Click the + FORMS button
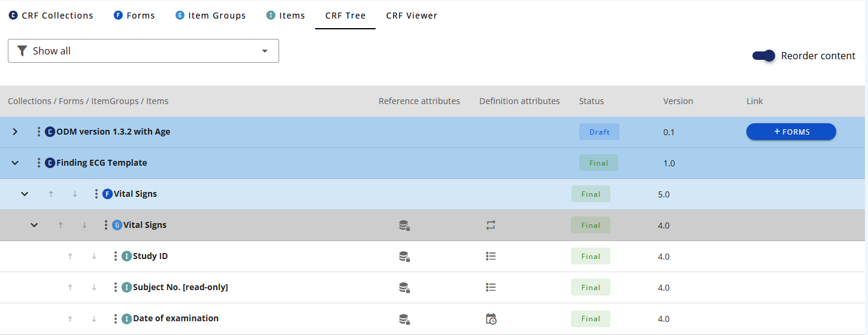Screen dimensions: 868x335 pyautogui.click(x=791, y=132)
